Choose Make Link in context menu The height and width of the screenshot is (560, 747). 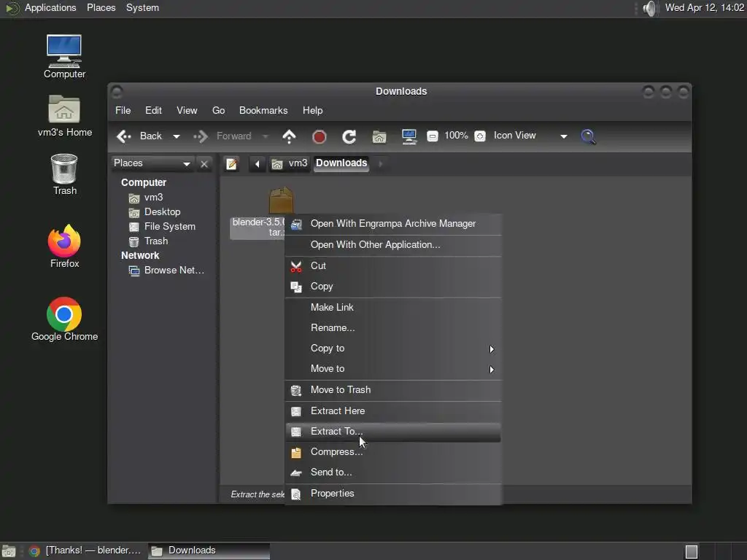(393, 308)
